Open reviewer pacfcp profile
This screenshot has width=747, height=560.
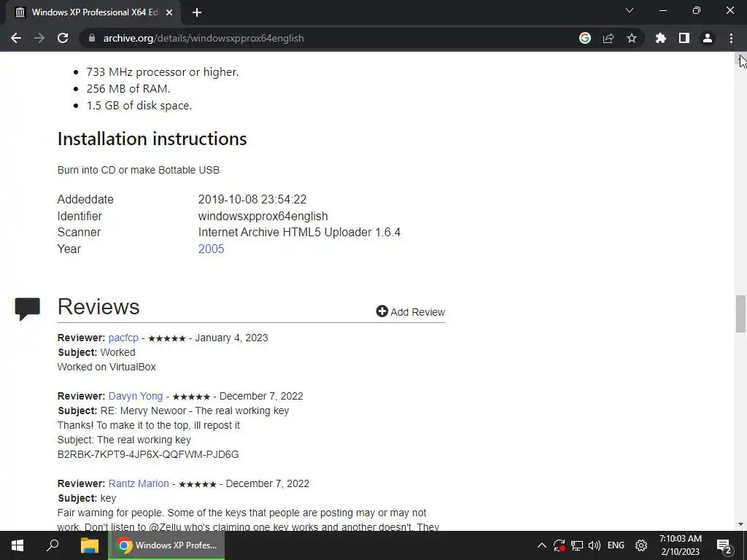pos(123,338)
